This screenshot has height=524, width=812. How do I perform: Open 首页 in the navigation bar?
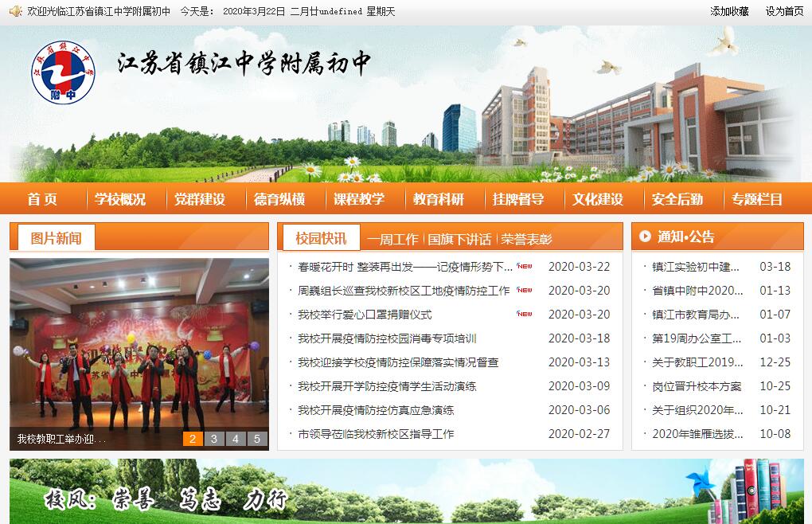pyautogui.click(x=42, y=199)
